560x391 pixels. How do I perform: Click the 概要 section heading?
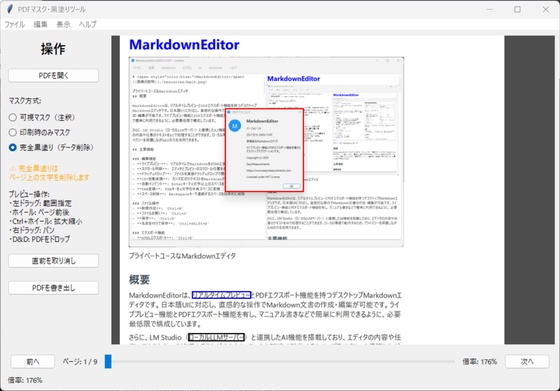tap(139, 280)
